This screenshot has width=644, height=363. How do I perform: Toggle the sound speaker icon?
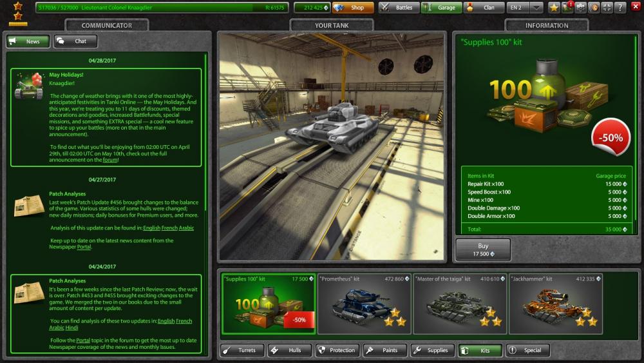click(x=594, y=8)
